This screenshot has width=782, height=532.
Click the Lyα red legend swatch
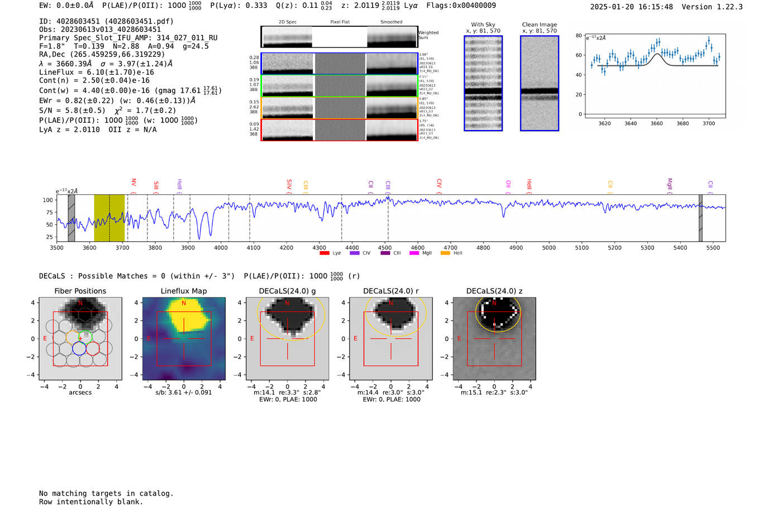(324, 253)
